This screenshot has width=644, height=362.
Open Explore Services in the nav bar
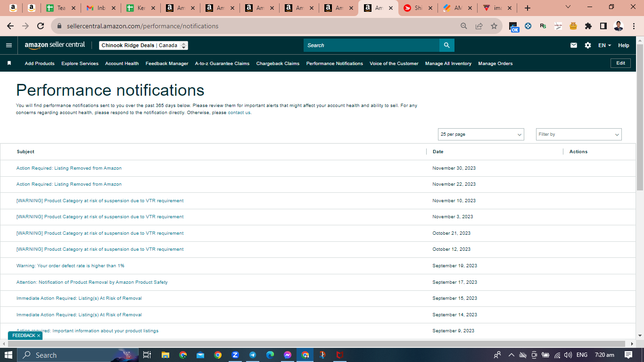tap(80, 63)
